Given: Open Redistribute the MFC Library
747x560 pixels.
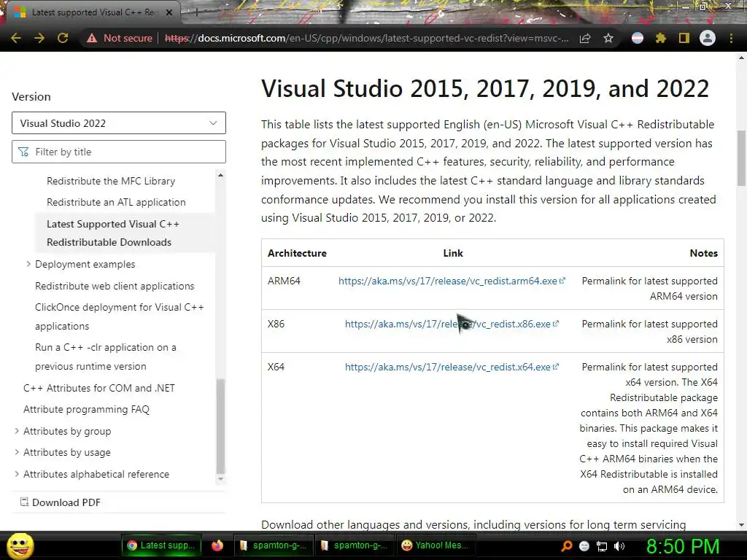Looking at the screenshot, I should (x=111, y=181).
